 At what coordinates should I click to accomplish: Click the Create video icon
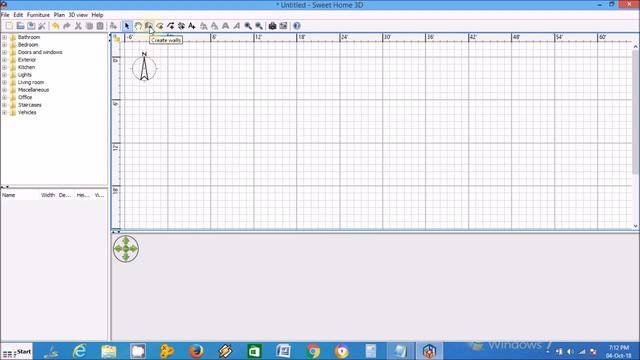[x=283, y=26]
